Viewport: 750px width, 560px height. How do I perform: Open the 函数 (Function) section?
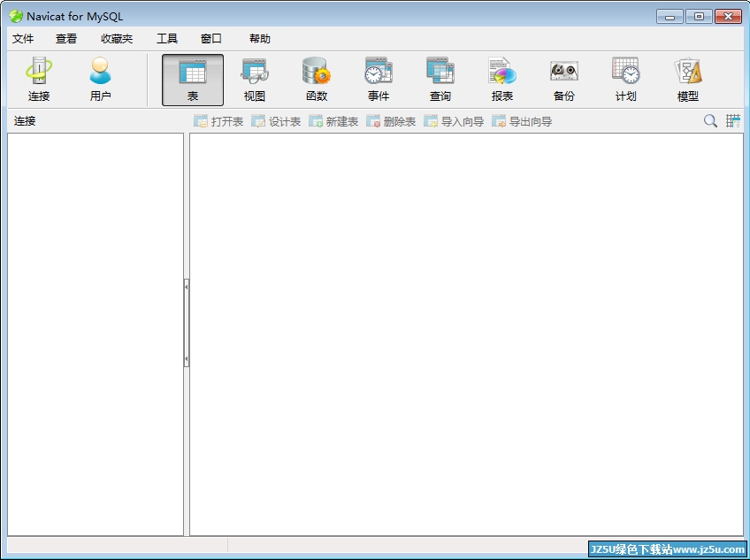[316, 80]
